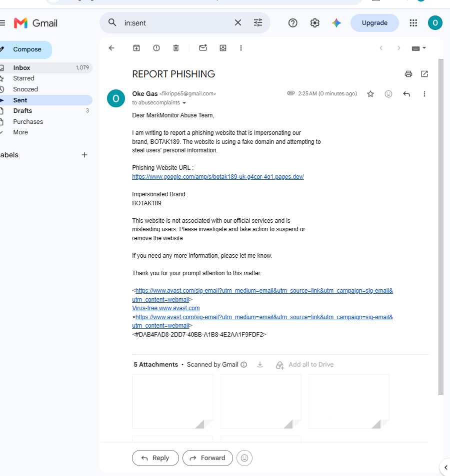
Task: Open the second attachment thumbnail
Action: tap(260, 402)
